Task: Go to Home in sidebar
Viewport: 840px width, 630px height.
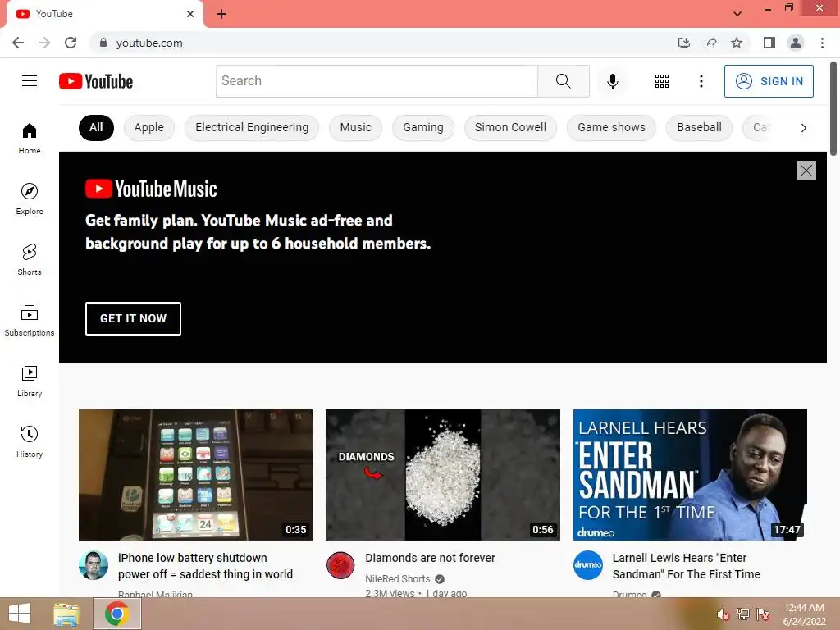Action: (30, 138)
